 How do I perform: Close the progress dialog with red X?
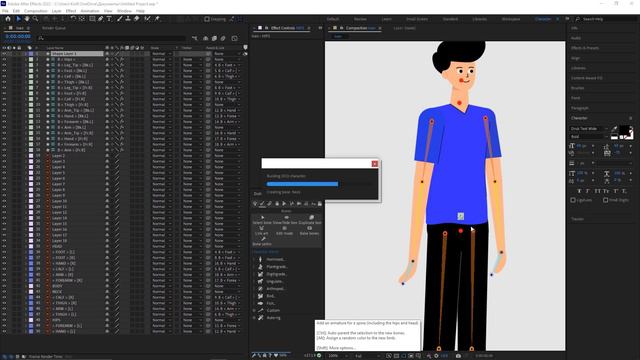(x=375, y=164)
